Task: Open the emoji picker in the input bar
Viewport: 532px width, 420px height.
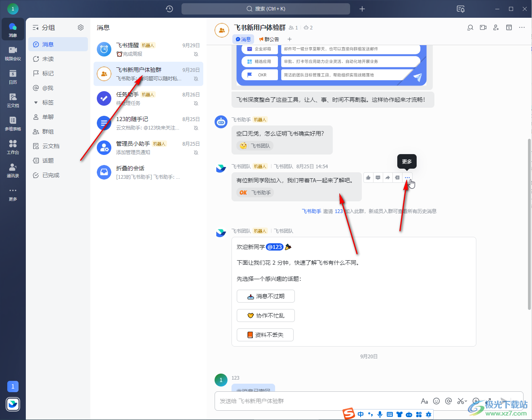Action: [436, 401]
